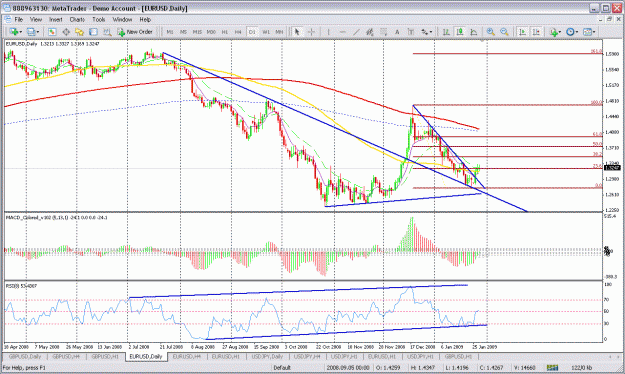Image resolution: width=625 pixels, height=374 pixels.
Task: Switch to the GBPUSD,H4 chart tab
Action: (x=66, y=356)
